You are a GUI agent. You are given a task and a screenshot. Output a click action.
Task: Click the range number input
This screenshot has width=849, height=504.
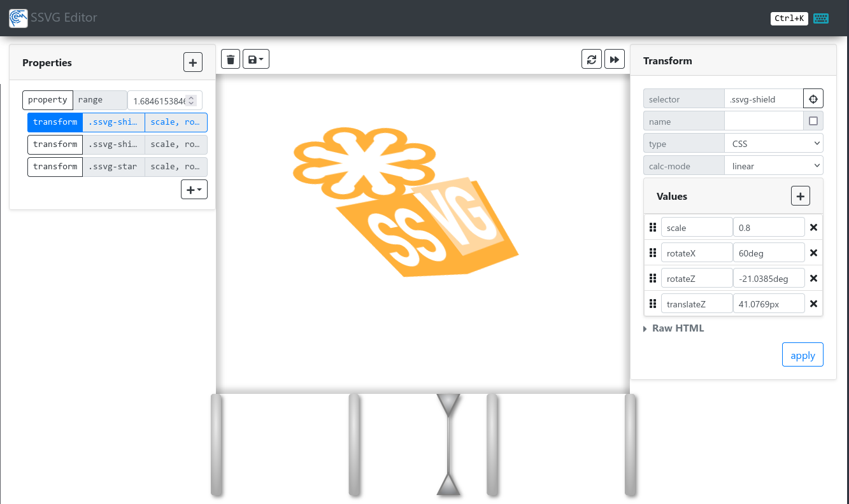pyautogui.click(x=165, y=101)
